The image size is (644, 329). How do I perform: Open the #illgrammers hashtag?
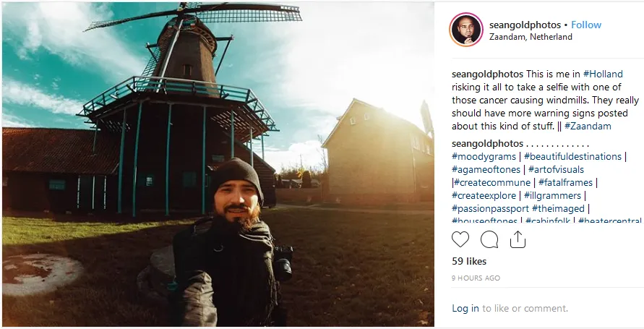pos(552,195)
